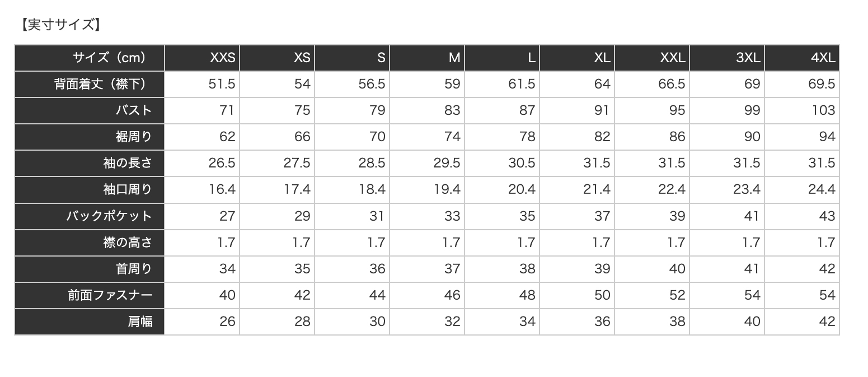Click the 裾周り row label
The image size is (868, 377).
point(134,137)
